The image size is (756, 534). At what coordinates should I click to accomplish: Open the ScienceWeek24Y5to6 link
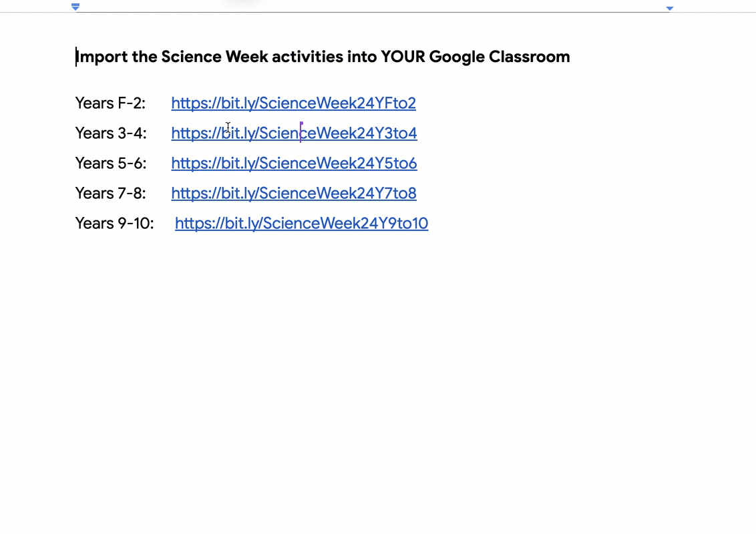tap(294, 163)
